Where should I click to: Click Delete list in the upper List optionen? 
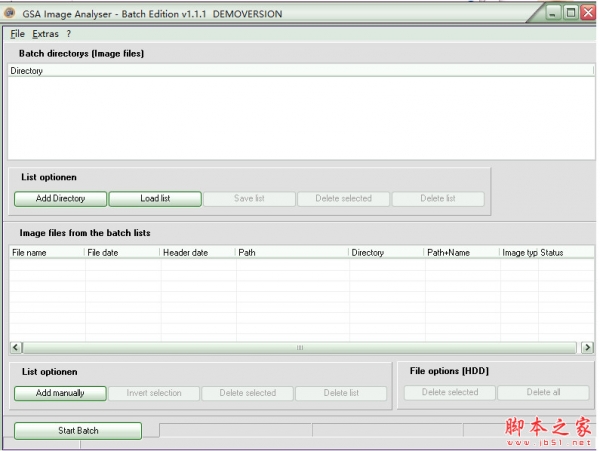[438, 199]
